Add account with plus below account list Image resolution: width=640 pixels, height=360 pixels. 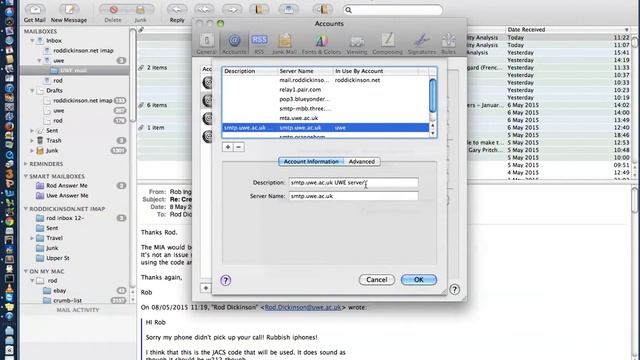pos(206,288)
